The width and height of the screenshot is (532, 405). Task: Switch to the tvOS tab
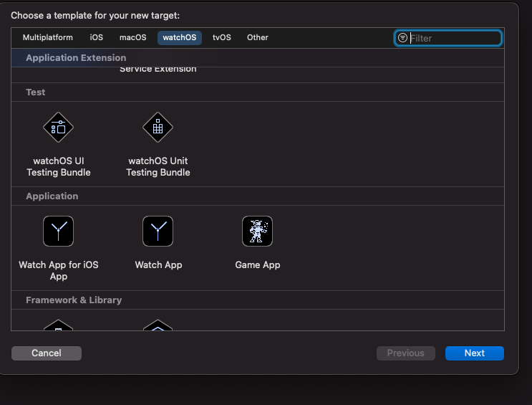(x=222, y=37)
